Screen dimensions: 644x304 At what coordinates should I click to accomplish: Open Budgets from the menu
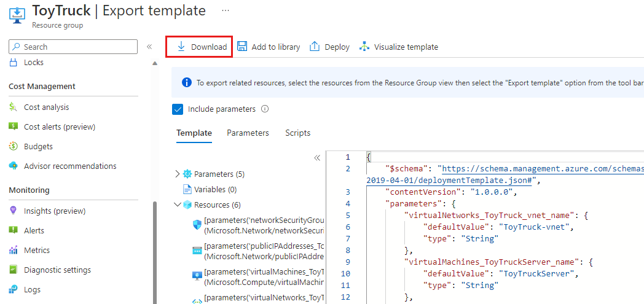pos(38,146)
